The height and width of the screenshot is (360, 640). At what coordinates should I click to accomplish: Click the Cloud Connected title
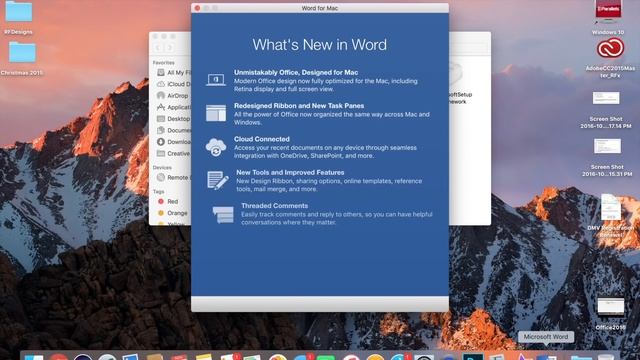pos(262,139)
